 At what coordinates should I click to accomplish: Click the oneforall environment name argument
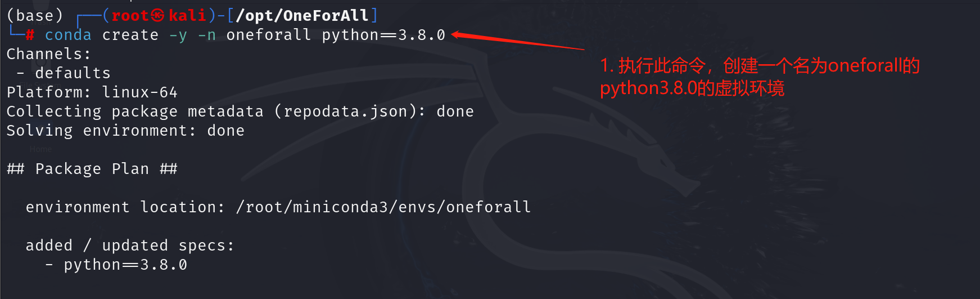pyautogui.click(x=269, y=35)
